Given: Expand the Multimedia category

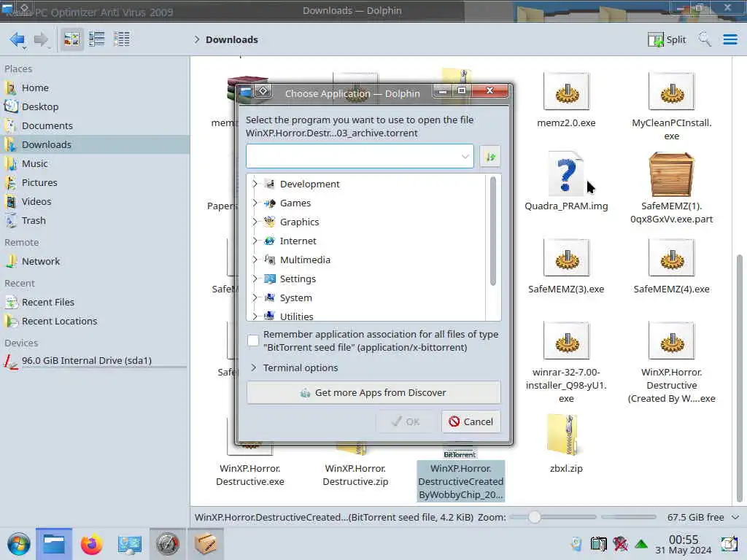Looking at the screenshot, I should [255, 260].
